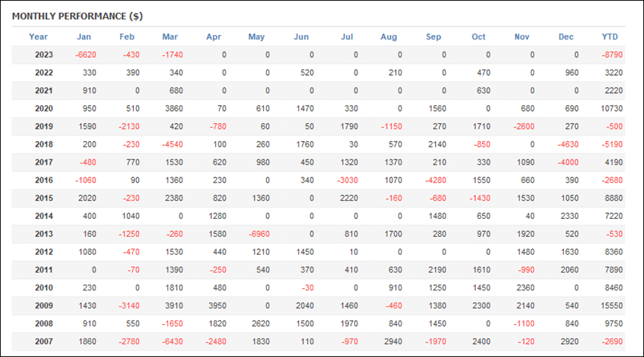Click the -3030 value for July 2016

(348, 180)
